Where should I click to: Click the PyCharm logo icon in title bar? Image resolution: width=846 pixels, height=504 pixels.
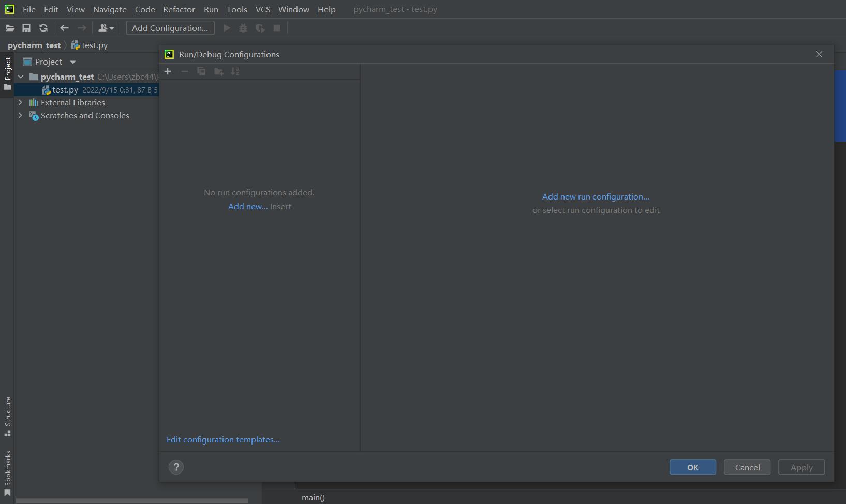click(x=10, y=9)
